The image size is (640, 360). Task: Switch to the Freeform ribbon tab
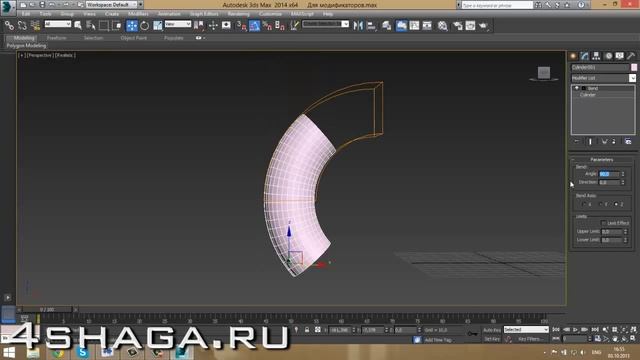(x=57, y=38)
